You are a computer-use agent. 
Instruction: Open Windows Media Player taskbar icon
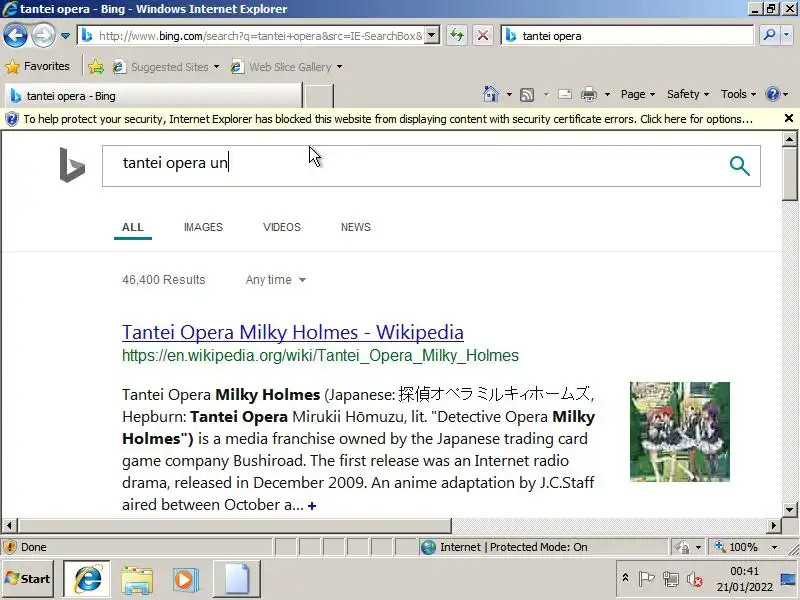(x=186, y=579)
